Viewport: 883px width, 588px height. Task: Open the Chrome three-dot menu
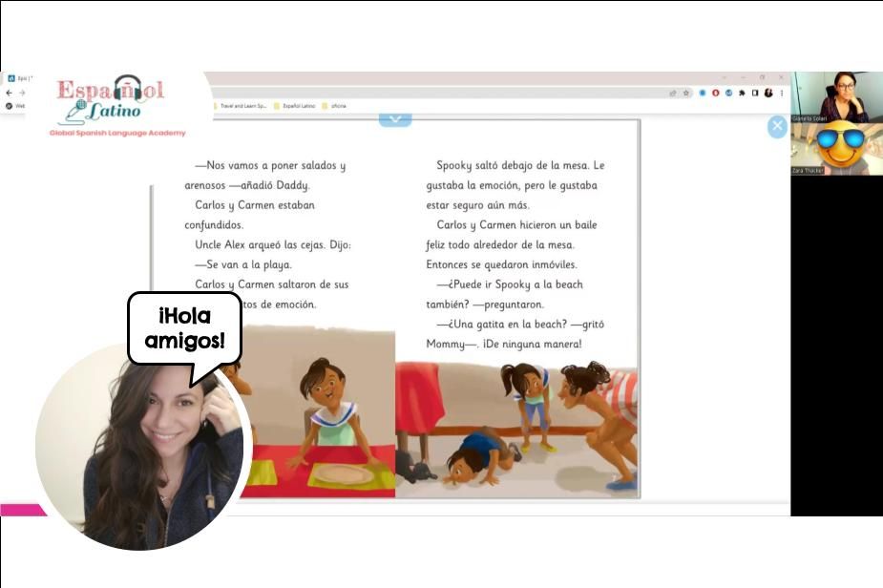[782, 93]
